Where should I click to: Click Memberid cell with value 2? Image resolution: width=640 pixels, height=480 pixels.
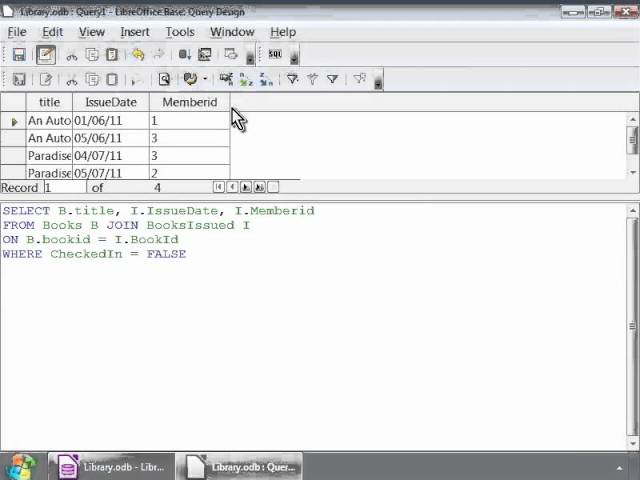(190, 173)
